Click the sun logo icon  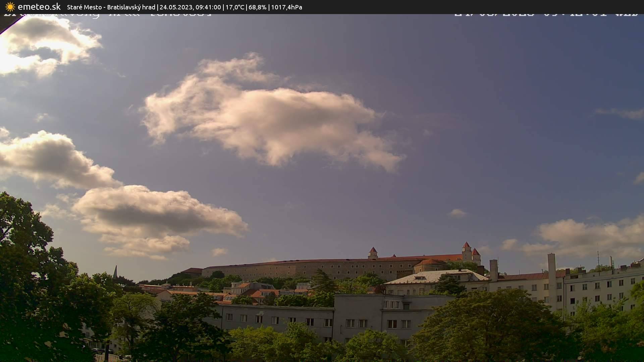pyautogui.click(x=10, y=7)
